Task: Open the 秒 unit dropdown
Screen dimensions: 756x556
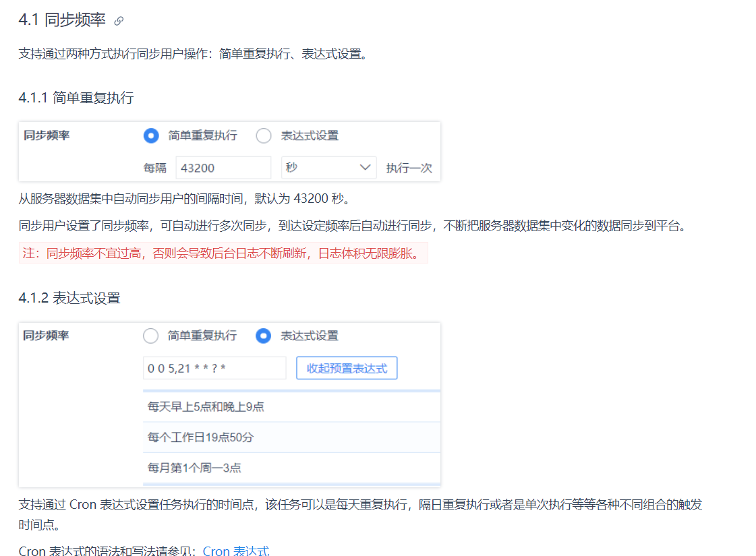Action: 329,168
